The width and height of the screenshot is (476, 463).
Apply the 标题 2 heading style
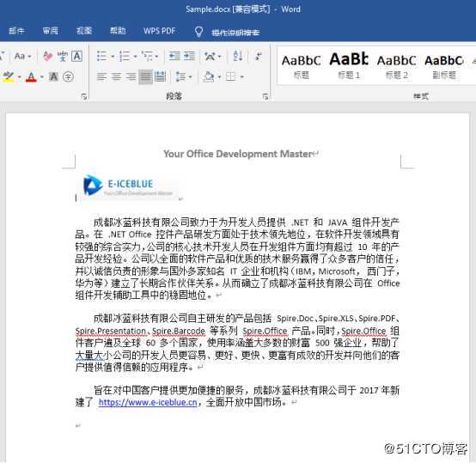point(396,66)
